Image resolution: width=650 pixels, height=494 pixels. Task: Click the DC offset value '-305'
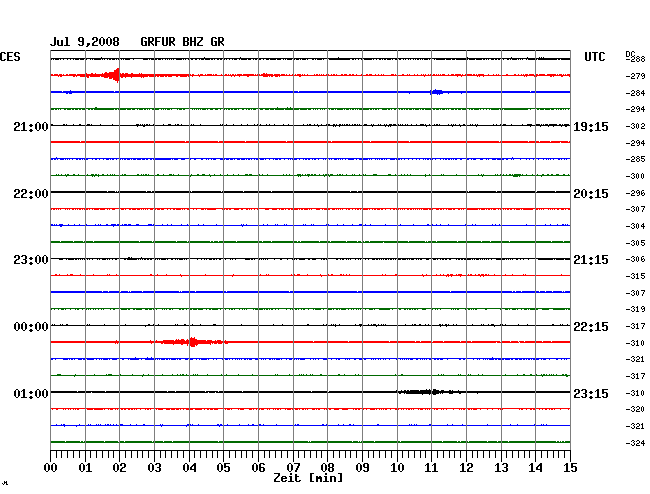636,243
